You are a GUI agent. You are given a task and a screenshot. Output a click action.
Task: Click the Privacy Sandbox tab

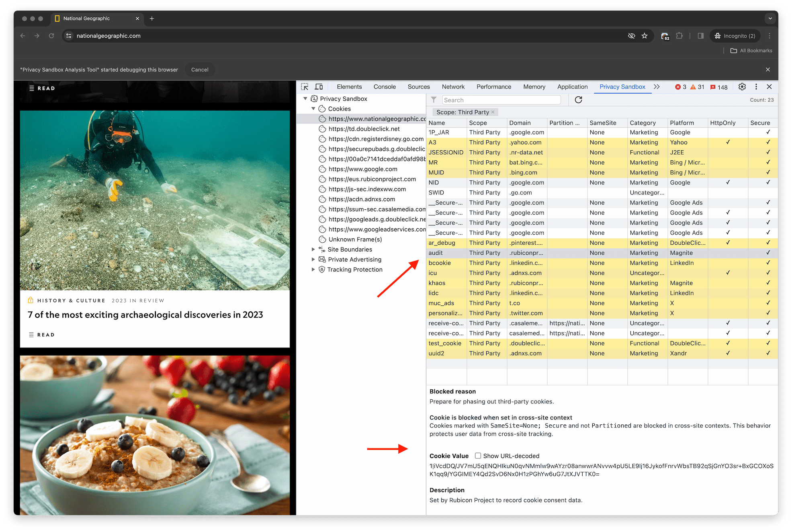point(622,87)
